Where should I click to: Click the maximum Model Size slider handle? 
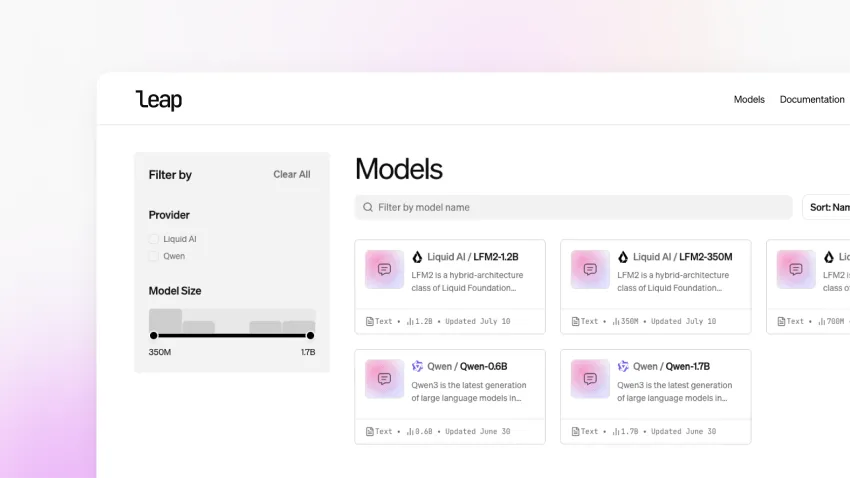pos(310,336)
